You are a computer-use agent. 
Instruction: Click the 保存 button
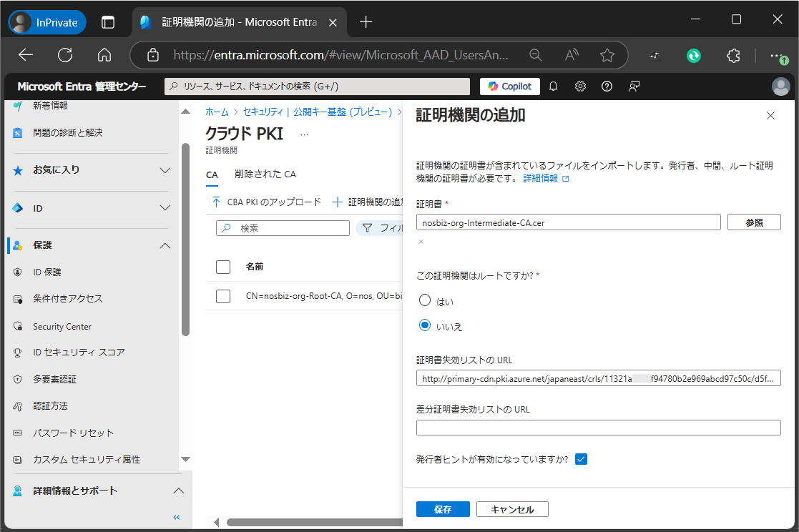pos(443,509)
